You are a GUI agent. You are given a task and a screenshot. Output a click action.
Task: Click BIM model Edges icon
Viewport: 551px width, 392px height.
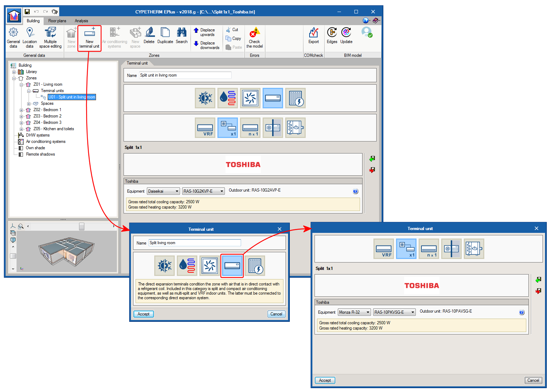(x=332, y=36)
